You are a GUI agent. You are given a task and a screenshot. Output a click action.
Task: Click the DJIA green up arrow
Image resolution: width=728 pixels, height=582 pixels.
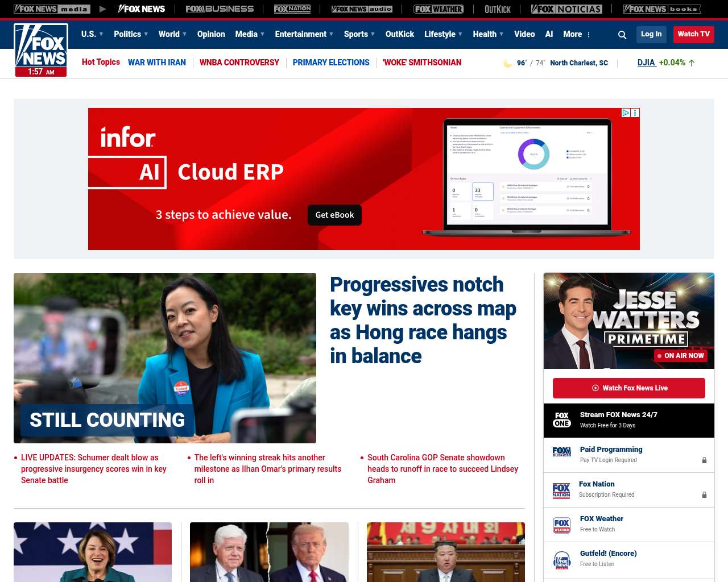692,63
